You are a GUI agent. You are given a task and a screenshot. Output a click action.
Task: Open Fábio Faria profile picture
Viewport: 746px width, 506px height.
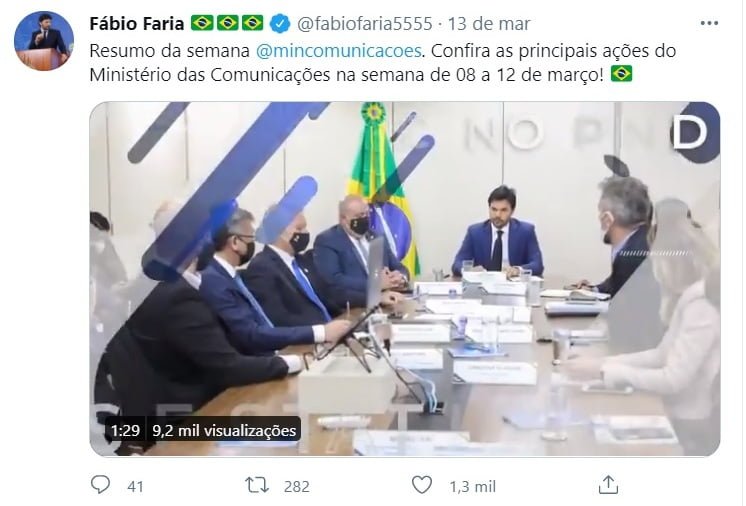44,41
